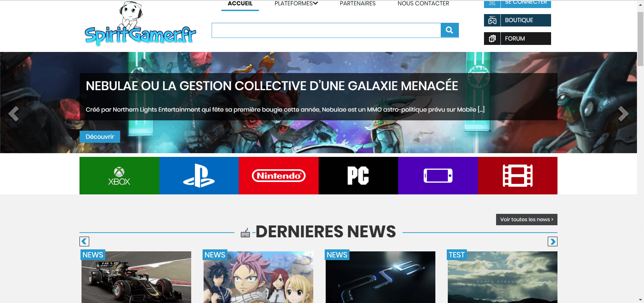Click the page vertical scrollbar thumb
644x303 pixels.
[640, 39]
